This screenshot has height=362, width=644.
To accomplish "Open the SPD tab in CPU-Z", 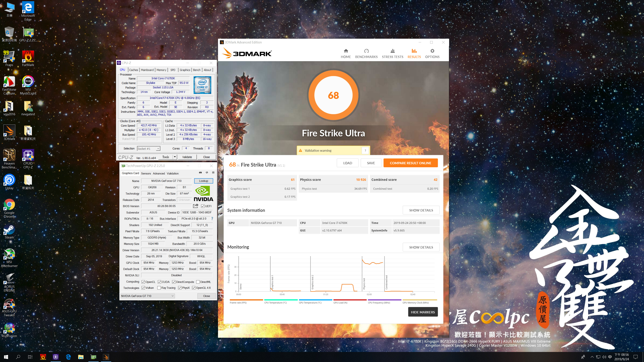I will pyautogui.click(x=173, y=70).
